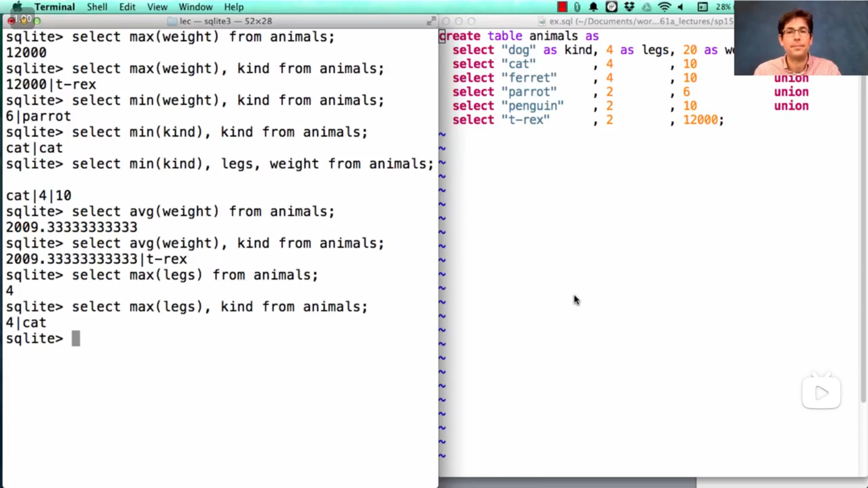Open the Dropbox menu bar icon
868x488 pixels.
[629, 7]
